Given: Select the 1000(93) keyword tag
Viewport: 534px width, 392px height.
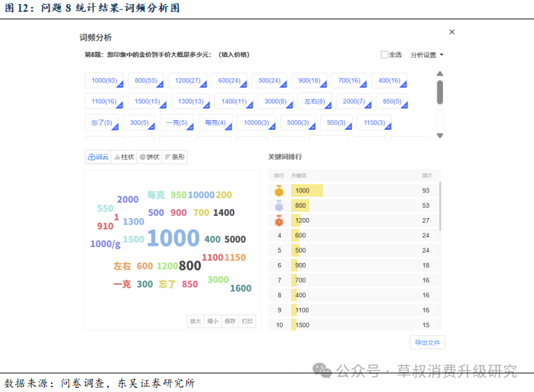Looking at the screenshot, I should 104,80.
